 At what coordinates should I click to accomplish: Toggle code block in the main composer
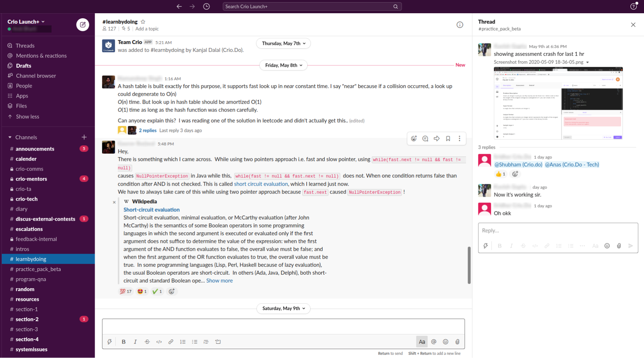[218, 342]
